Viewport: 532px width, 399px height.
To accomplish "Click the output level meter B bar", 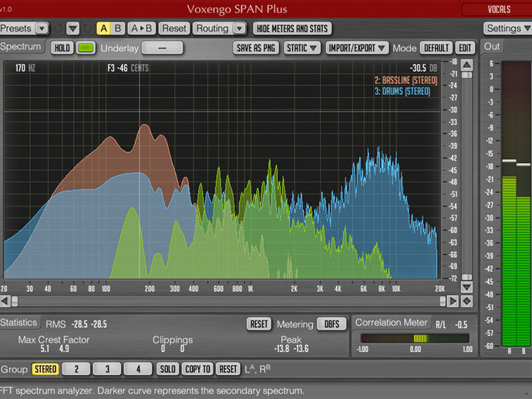I will click(x=524, y=203).
